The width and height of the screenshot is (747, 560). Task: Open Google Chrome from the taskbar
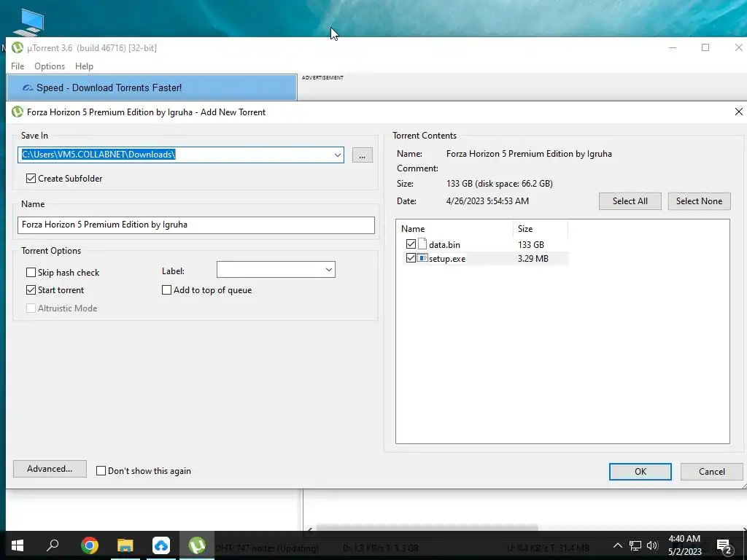[89, 545]
